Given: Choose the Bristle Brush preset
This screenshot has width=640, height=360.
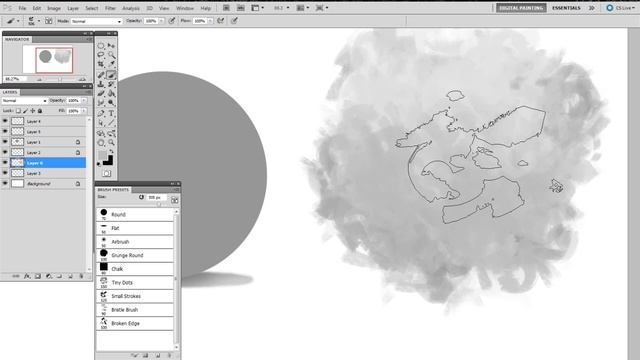Looking at the screenshot, I should (135, 309).
